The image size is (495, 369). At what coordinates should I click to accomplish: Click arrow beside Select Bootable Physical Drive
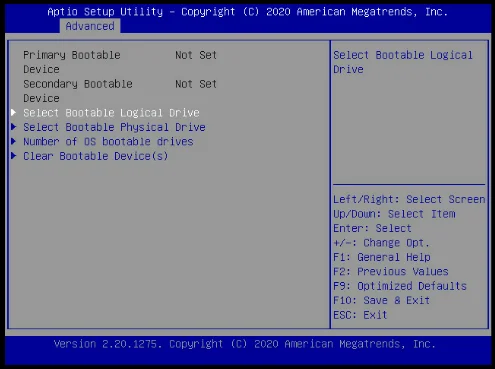(x=14, y=127)
